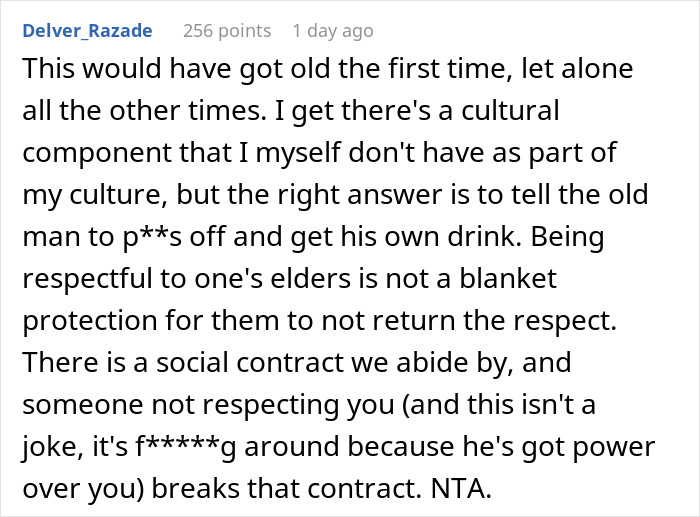Click the phrase blanket protection in the comment
700x517 pixels.
click(x=289, y=299)
